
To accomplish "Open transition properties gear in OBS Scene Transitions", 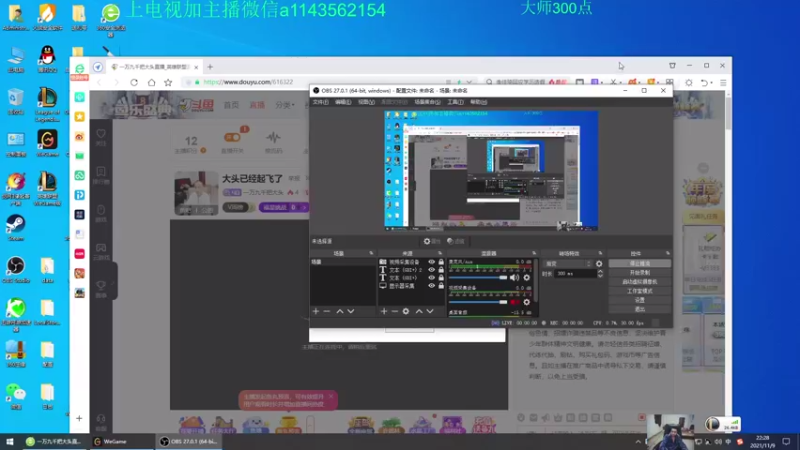I will tap(599, 264).
